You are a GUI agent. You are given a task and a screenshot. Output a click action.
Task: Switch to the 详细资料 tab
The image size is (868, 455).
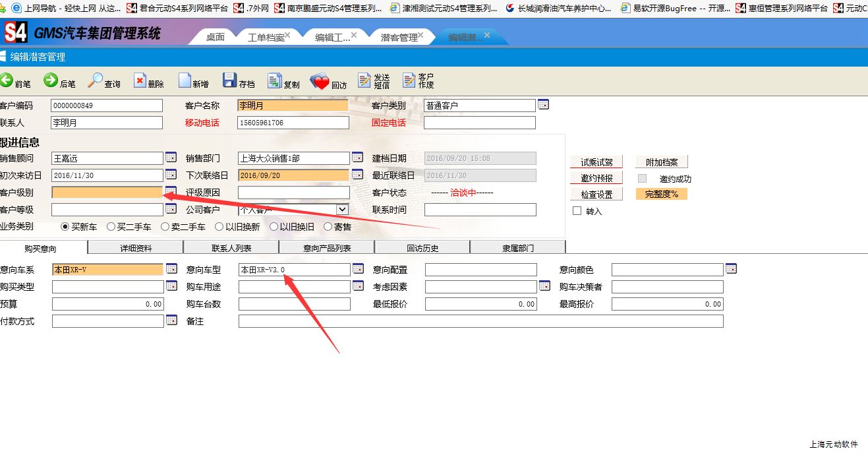click(x=136, y=248)
